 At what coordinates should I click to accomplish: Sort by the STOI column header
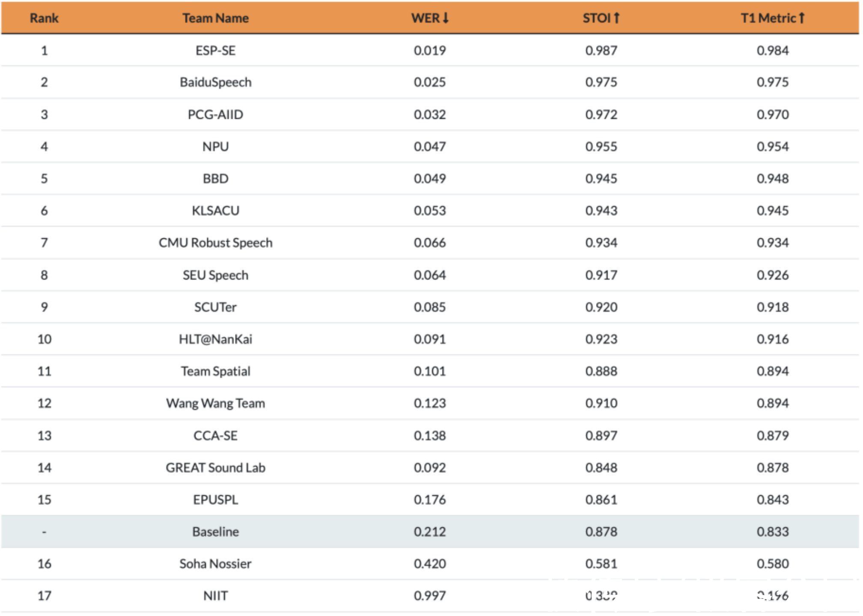click(x=601, y=18)
